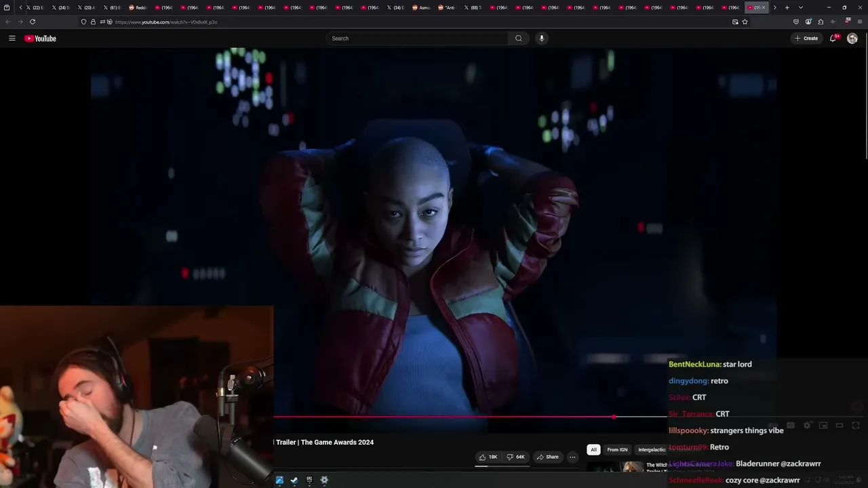Screen dimensions: 868x488
Task: Click the Share button under the video
Action: pyautogui.click(x=547, y=457)
